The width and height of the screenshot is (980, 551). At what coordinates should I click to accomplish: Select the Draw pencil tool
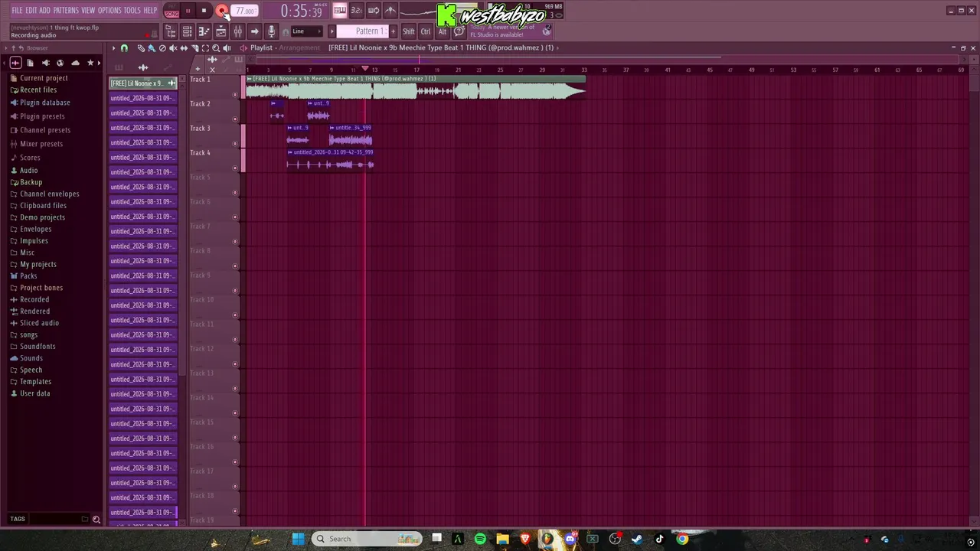point(141,48)
